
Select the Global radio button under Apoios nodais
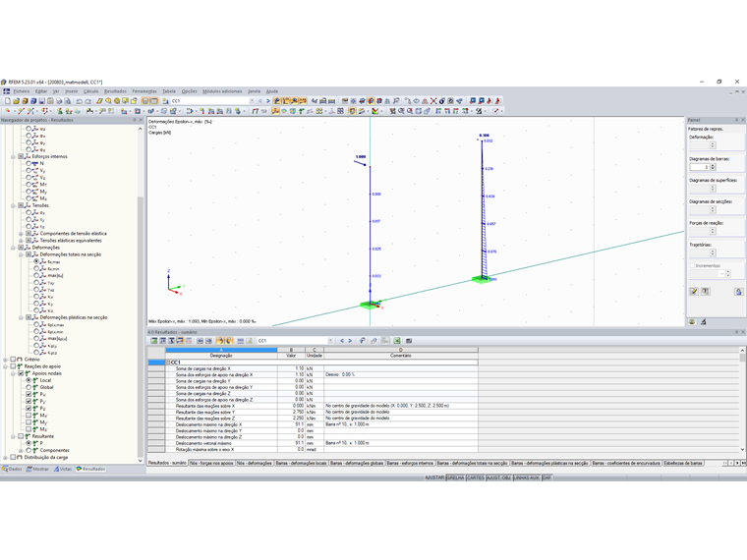pyautogui.click(x=29, y=388)
